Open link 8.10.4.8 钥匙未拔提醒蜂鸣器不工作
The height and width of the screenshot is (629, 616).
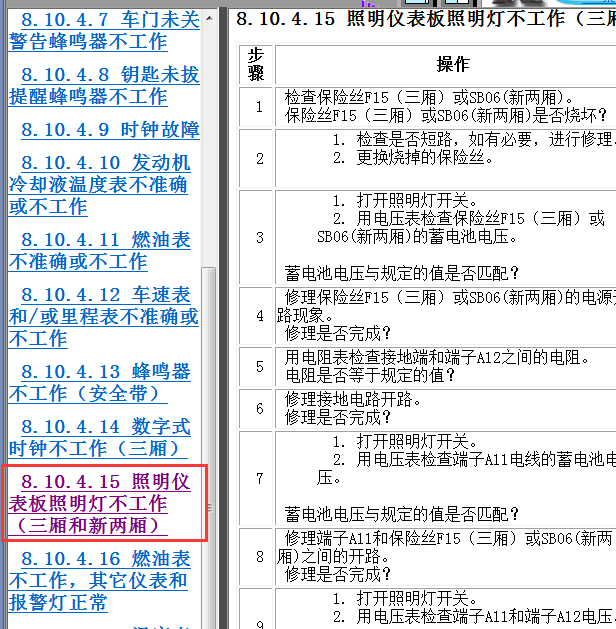click(x=104, y=86)
